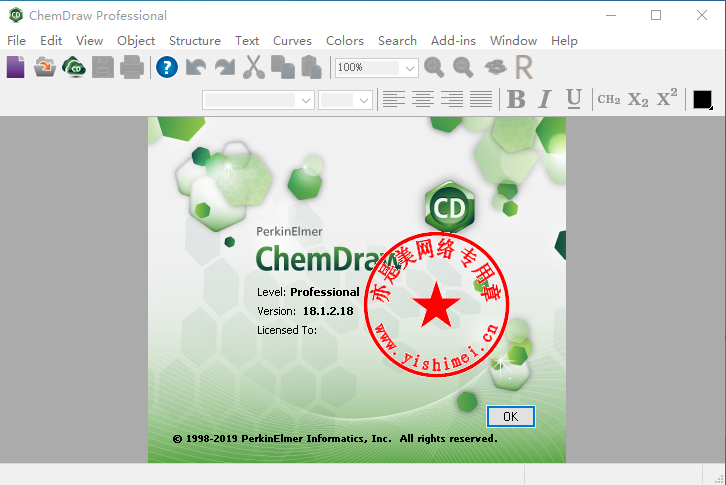Minimize the ChemDraw window

(x=611, y=15)
